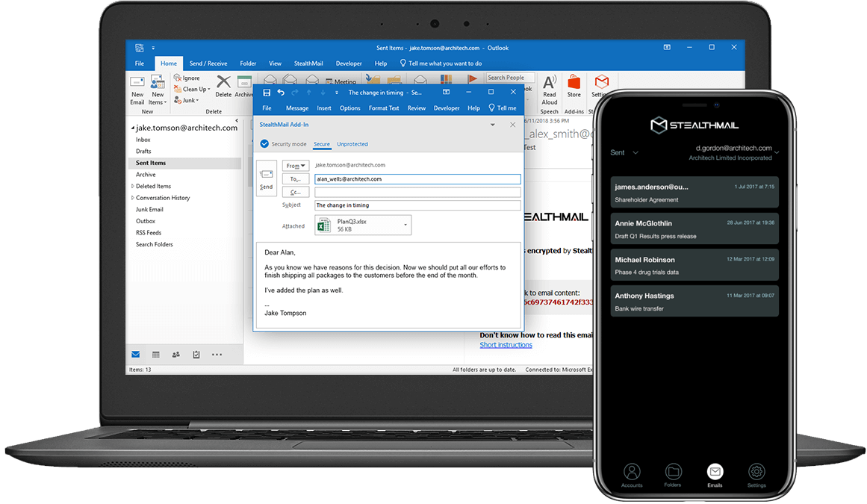Image resolution: width=867 pixels, height=504 pixels.
Task: Collapse the folder pane arrow
Action: (x=237, y=120)
